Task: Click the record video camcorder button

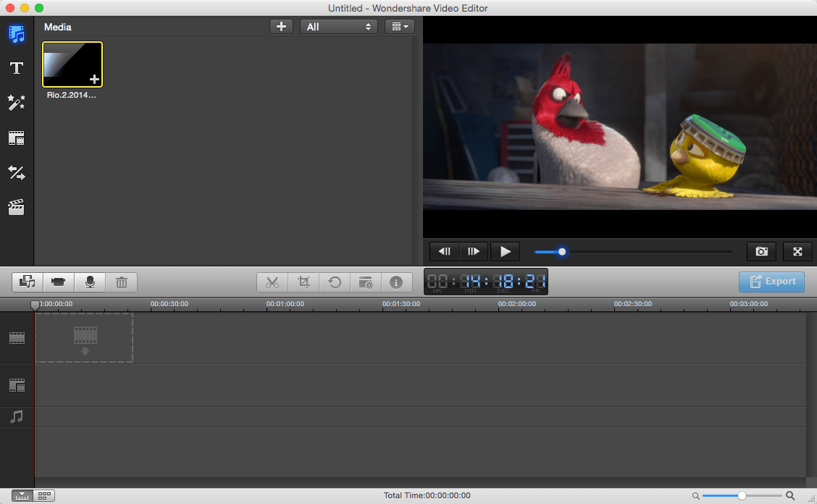Action: coord(59,282)
